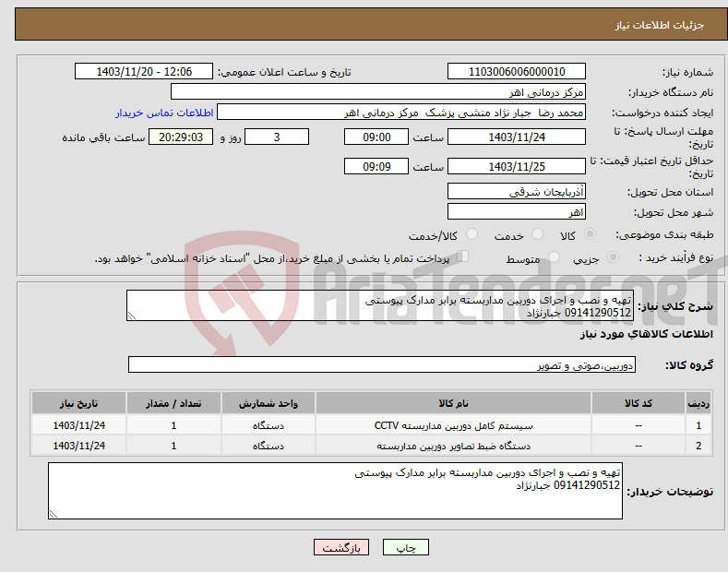Click the delivery province آذربایجان شرقی field

[517, 191]
